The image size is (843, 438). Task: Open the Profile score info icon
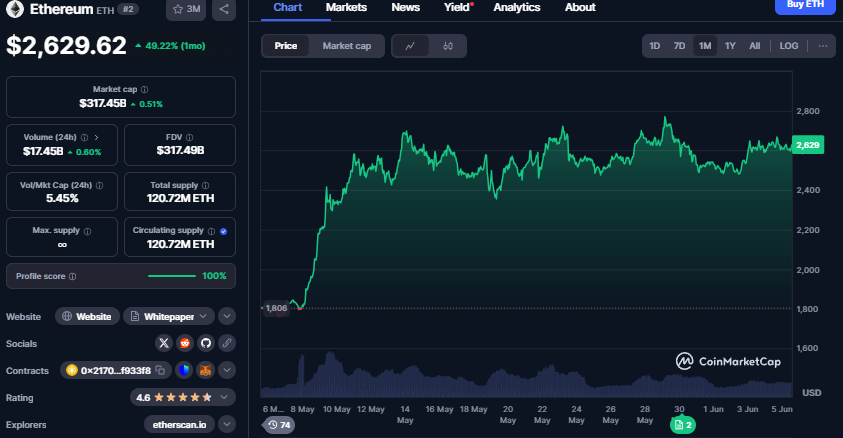pos(73,276)
